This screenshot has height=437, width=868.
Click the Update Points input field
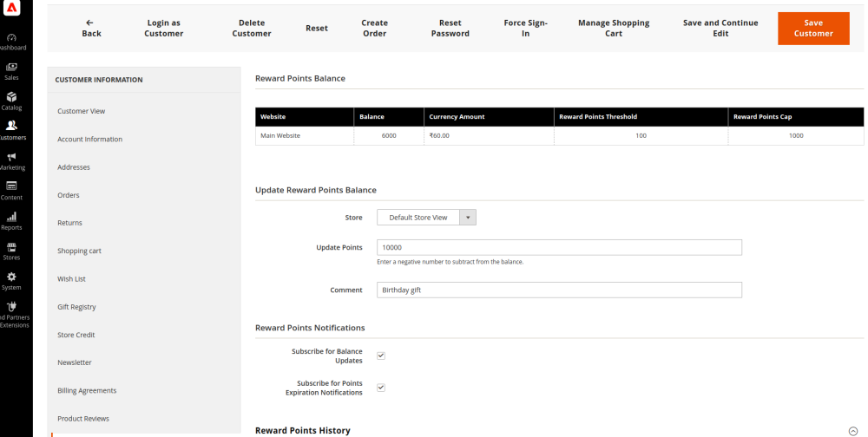coord(559,247)
